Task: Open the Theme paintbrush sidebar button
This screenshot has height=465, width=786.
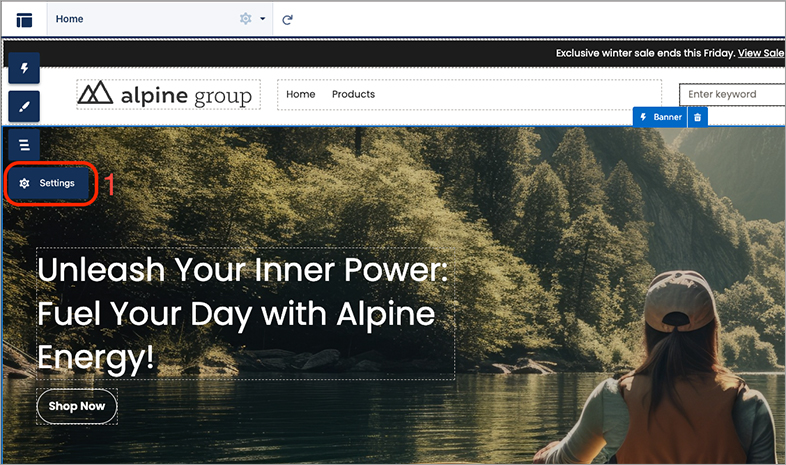Action: pos(24,107)
